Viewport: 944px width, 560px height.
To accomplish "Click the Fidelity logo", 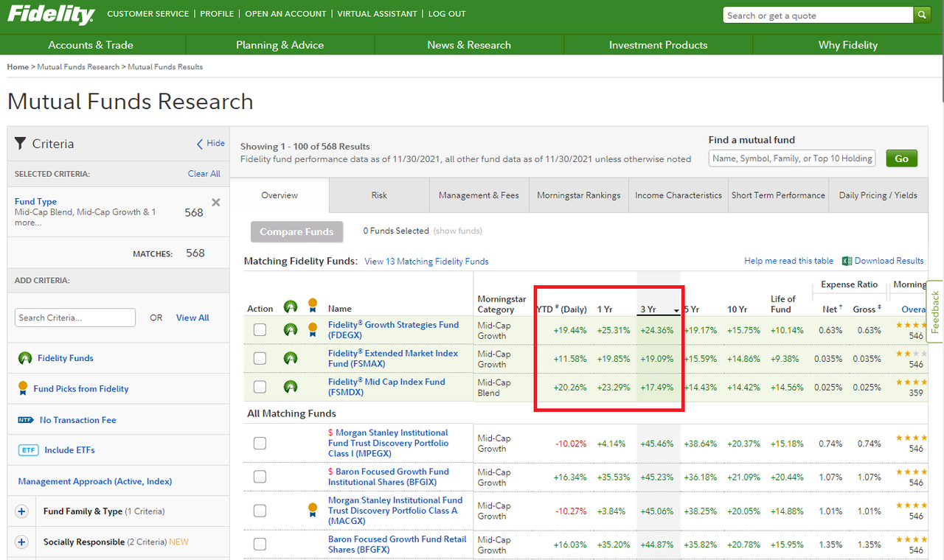I will click(x=51, y=15).
